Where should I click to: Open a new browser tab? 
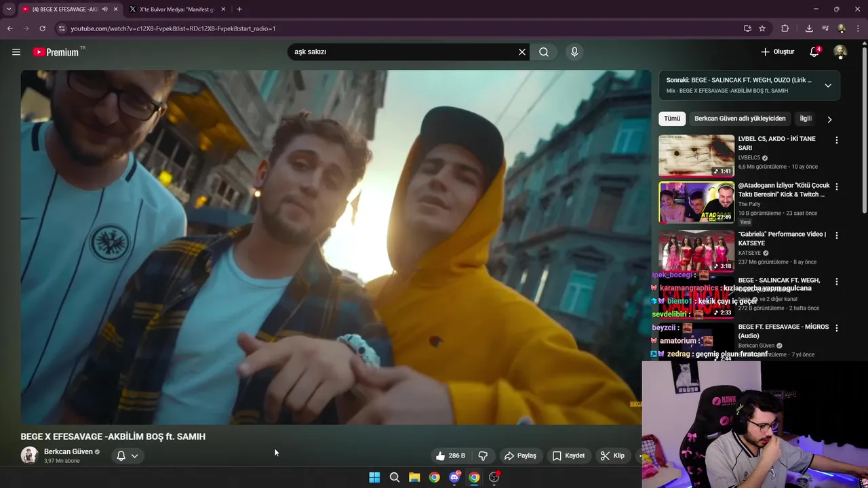tap(239, 9)
